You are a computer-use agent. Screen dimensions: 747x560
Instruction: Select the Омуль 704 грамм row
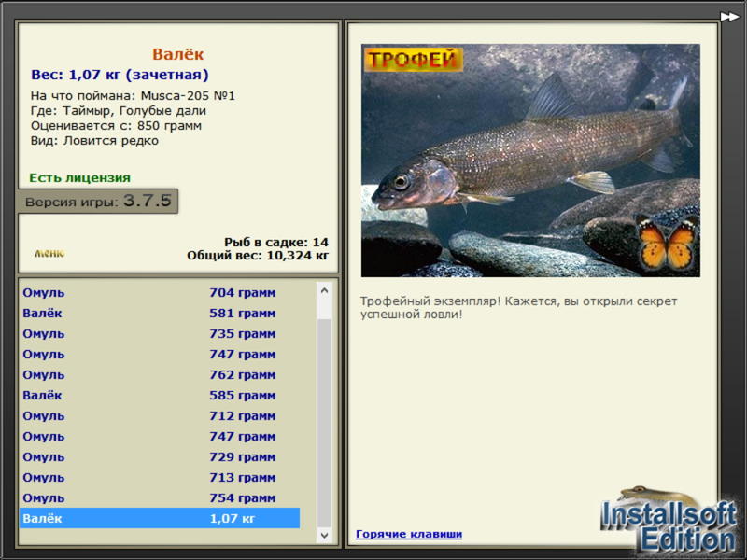pyautogui.click(x=160, y=292)
